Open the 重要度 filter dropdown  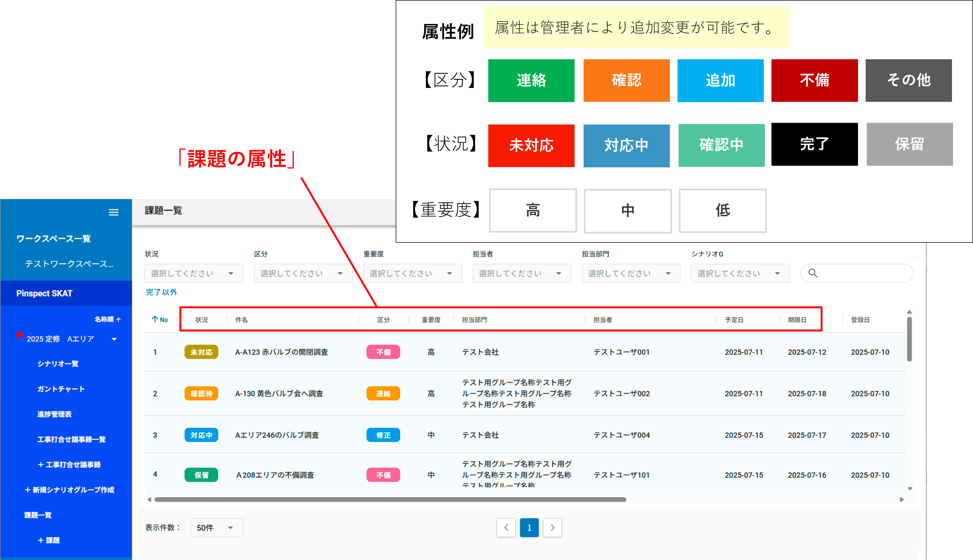click(412, 274)
